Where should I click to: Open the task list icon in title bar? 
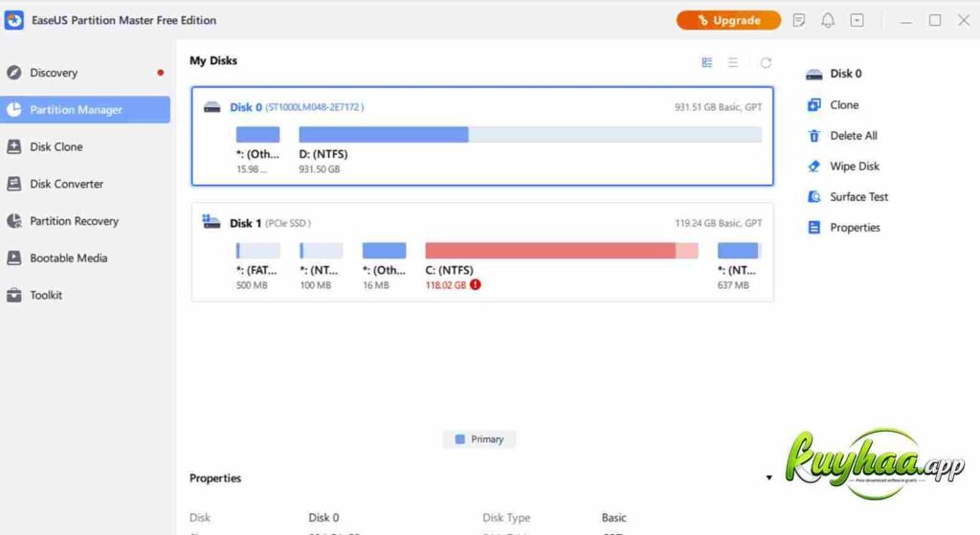(799, 21)
